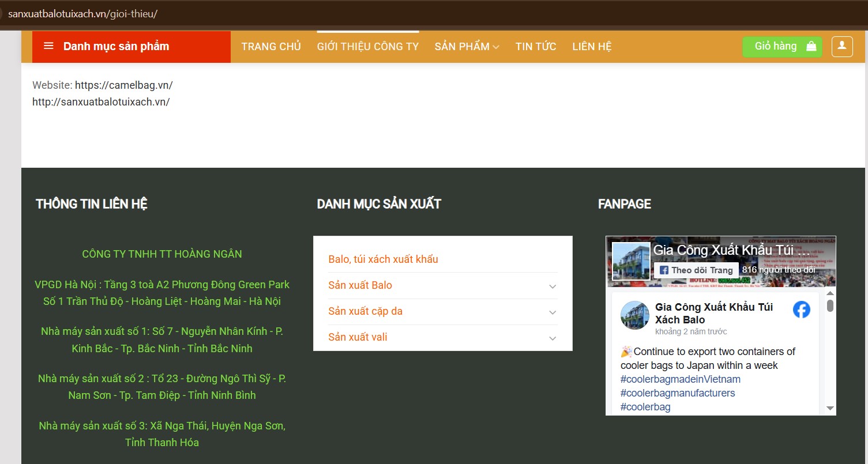Click the Sản xuất vali link text

(358, 337)
